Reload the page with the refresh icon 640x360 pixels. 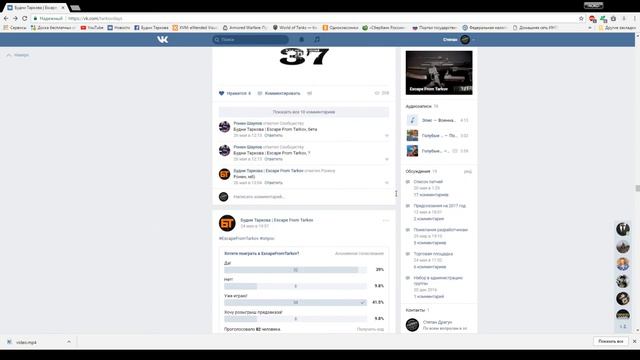pos(24,18)
